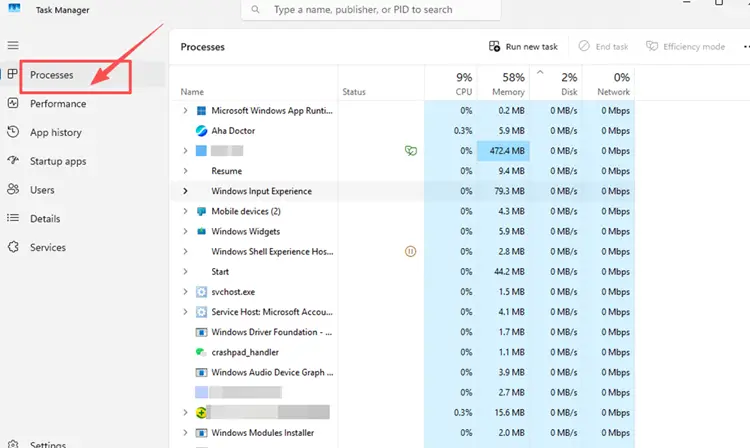Image resolution: width=750 pixels, height=448 pixels.
Task: Expand Windows Input Experience group
Action: (x=185, y=191)
